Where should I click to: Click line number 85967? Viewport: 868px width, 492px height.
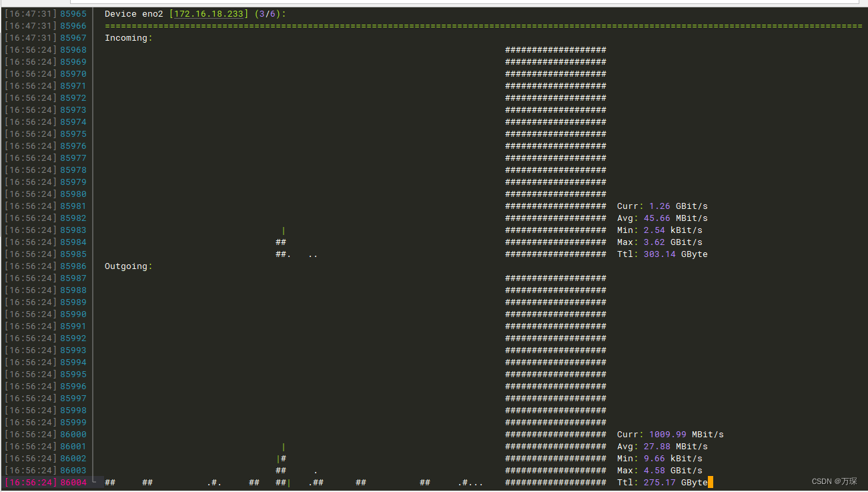click(x=73, y=38)
